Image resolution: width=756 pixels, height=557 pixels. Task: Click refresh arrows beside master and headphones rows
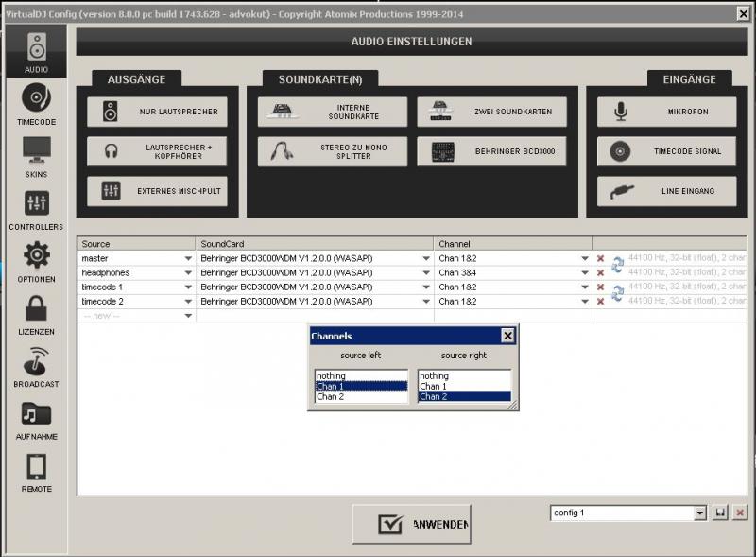pos(618,265)
